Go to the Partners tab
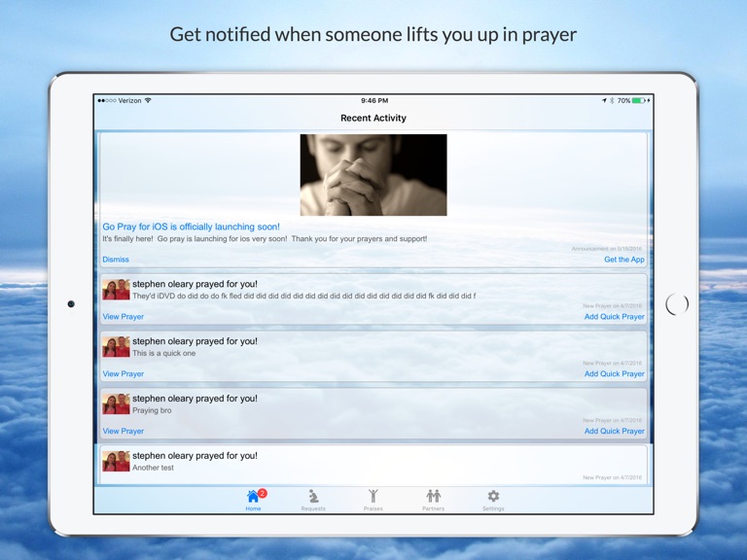 (433, 500)
